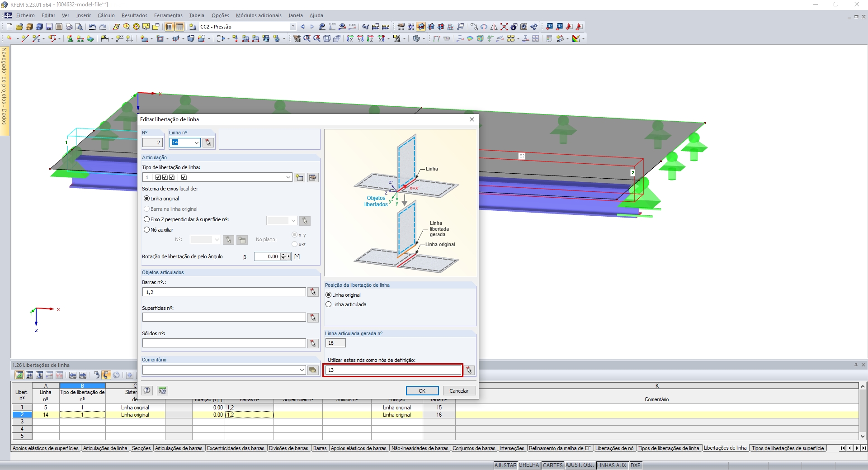Confirm dialog with the OK button
868x470 pixels.
click(422, 391)
